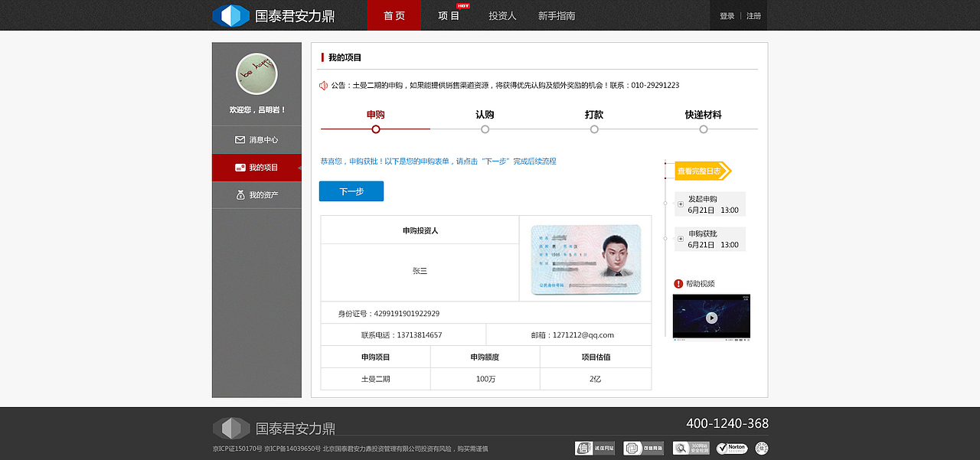Click the 申购项目 column header

pos(376,357)
